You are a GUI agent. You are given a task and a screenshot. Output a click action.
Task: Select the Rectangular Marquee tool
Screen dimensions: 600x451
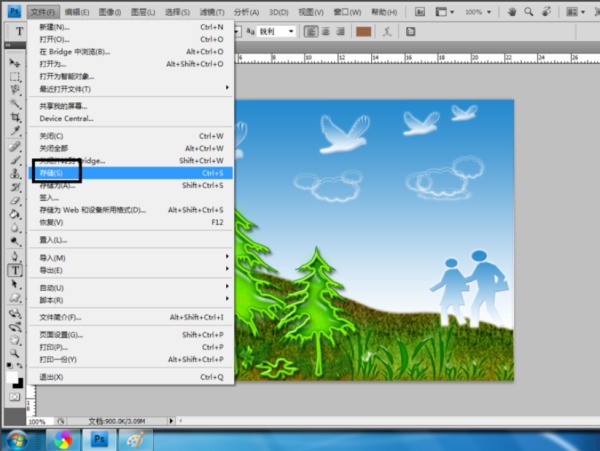click(16, 76)
